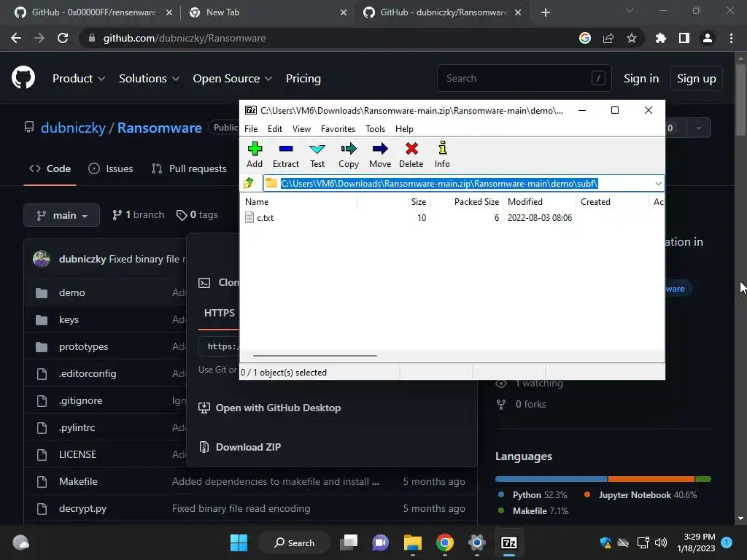Image resolution: width=747 pixels, height=560 pixels.
Task: Expand the Product dropdown on GitHub
Action: [79, 79]
